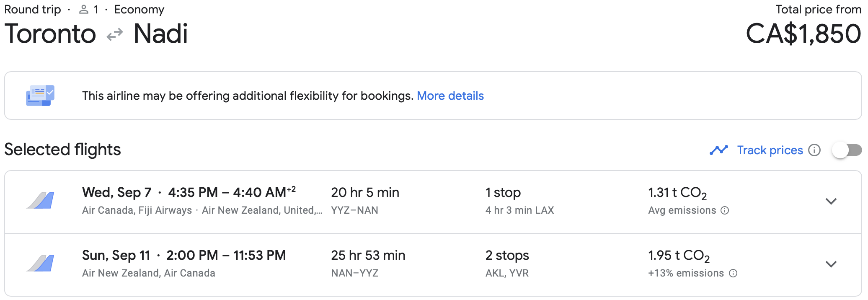This screenshot has height=300, width=868.
Task: Click the +13% emissions info icon
Action: tap(733, 273)
